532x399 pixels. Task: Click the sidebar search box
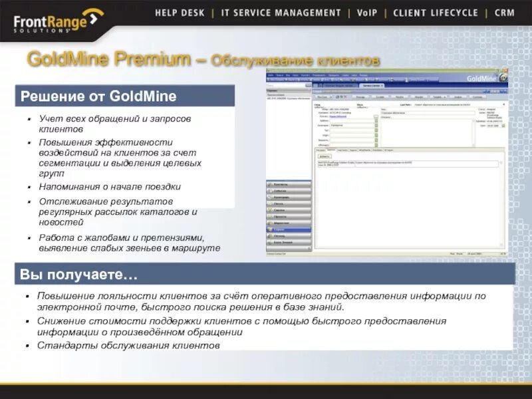click(x=286, y=86)
